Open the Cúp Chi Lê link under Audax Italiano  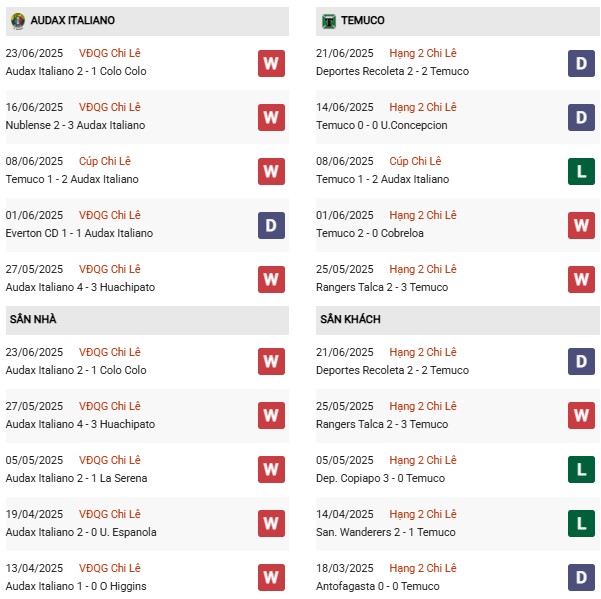click(105, 161)
